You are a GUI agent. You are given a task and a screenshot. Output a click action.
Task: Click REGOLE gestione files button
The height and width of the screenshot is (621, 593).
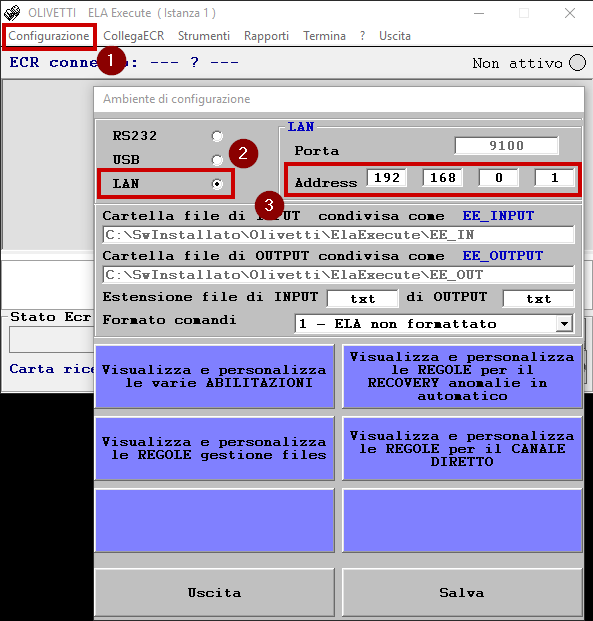coord(214,448)
